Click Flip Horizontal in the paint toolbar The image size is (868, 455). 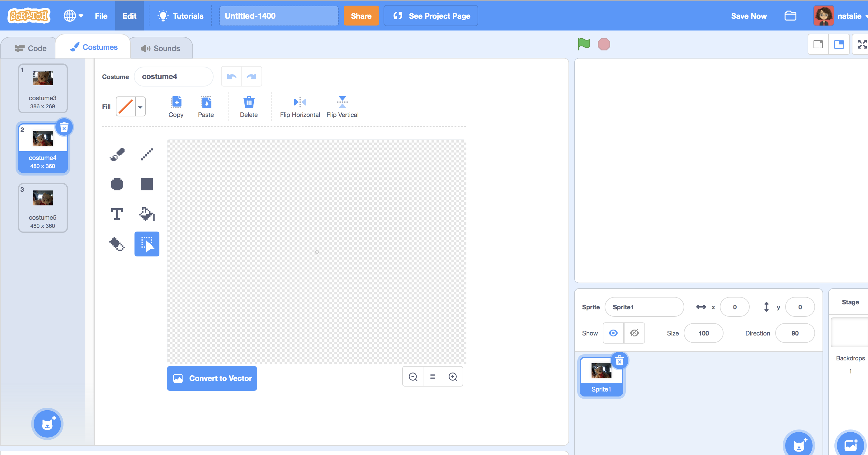click(300, 106)
